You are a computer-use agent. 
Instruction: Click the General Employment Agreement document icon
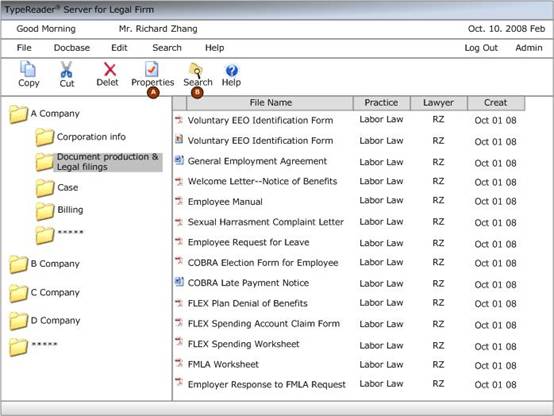179,160
